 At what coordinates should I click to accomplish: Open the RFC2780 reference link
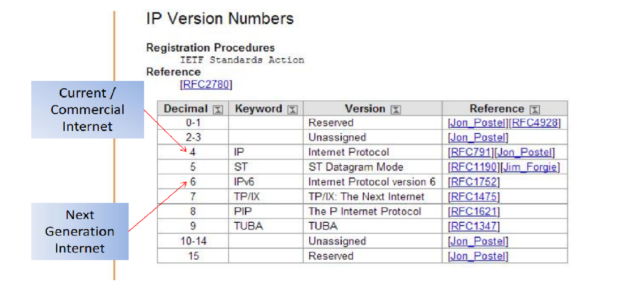coord(206,85)
